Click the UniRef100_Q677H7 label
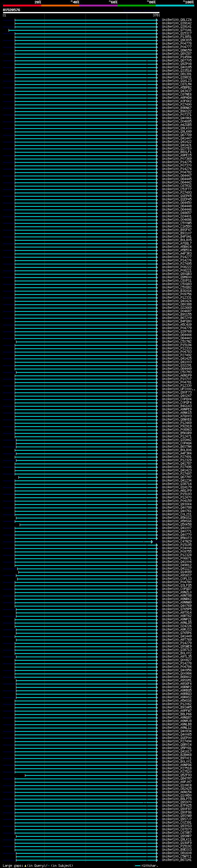This screenshot has height=868, width=197. [x=177, y=477]
